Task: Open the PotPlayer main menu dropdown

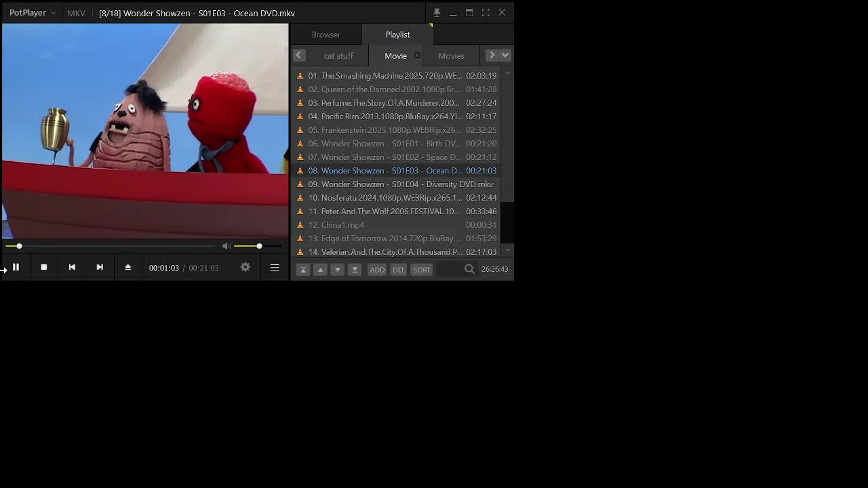Action: coord(33,13)
